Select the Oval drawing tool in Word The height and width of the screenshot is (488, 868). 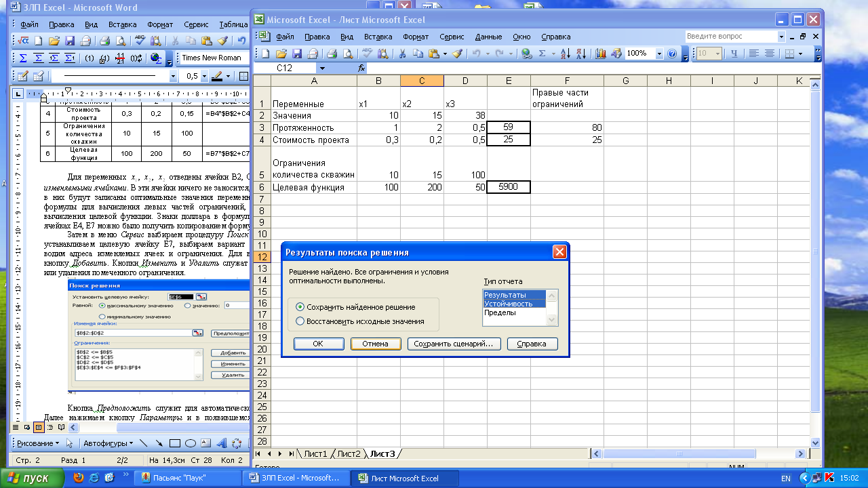tap(191, 443)
